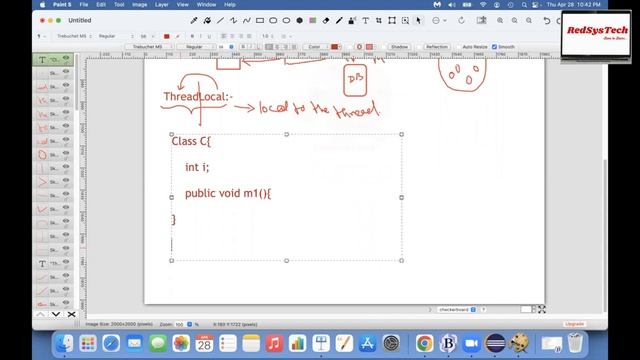Hide the second layer using its eye icon
This screenshot has height=360, width=640.
tap(66, 72)
